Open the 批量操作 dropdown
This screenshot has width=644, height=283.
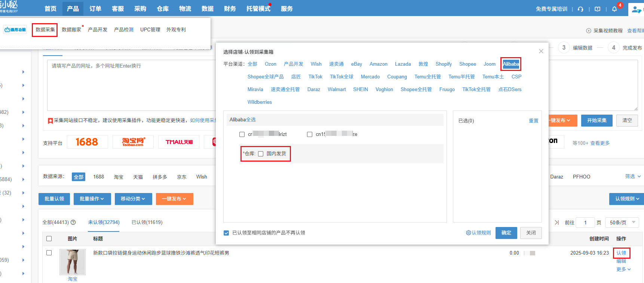coord(92,199)
